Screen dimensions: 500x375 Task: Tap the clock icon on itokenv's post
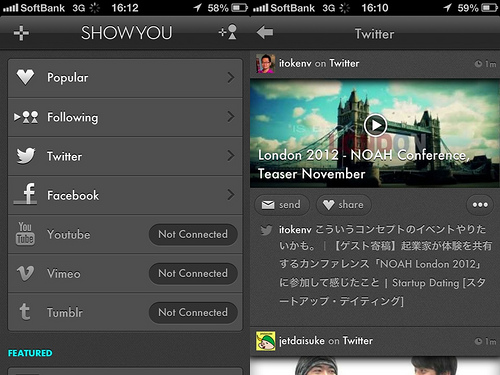click(478, 64)
